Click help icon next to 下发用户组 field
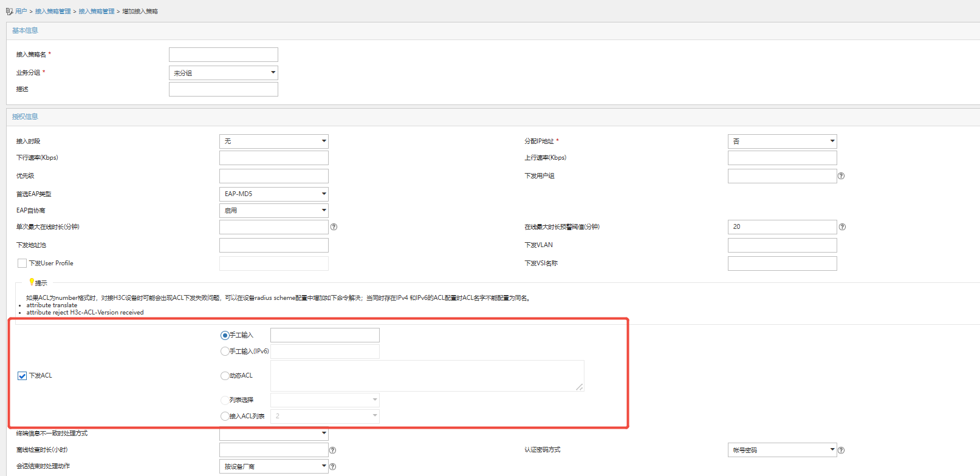Screen dimensions: 980x476 841,176
